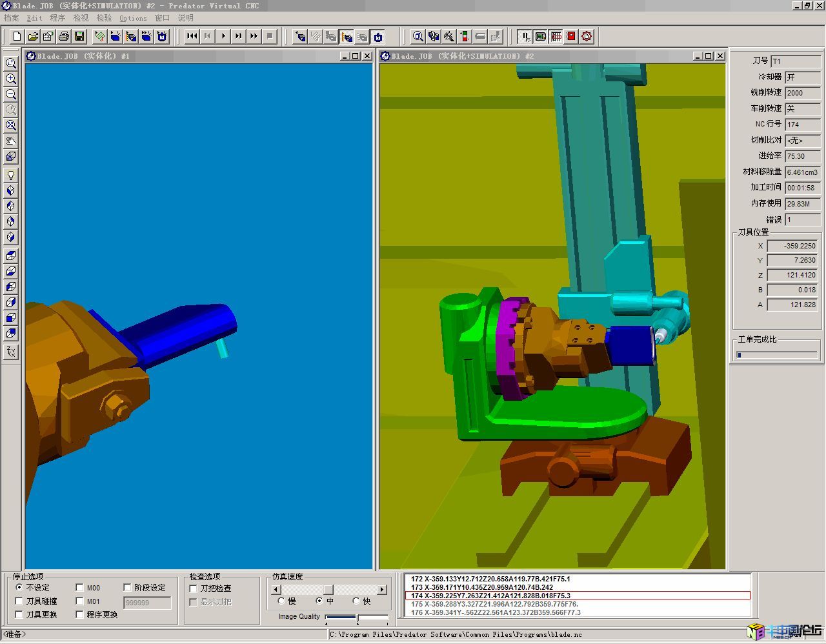Toggle the status panel display icon

tap(541, 36)
